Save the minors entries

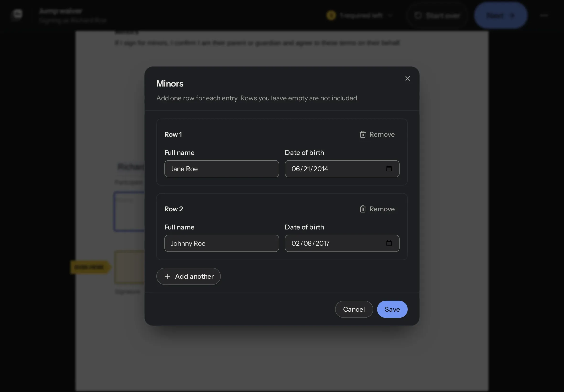coord(392,309)
